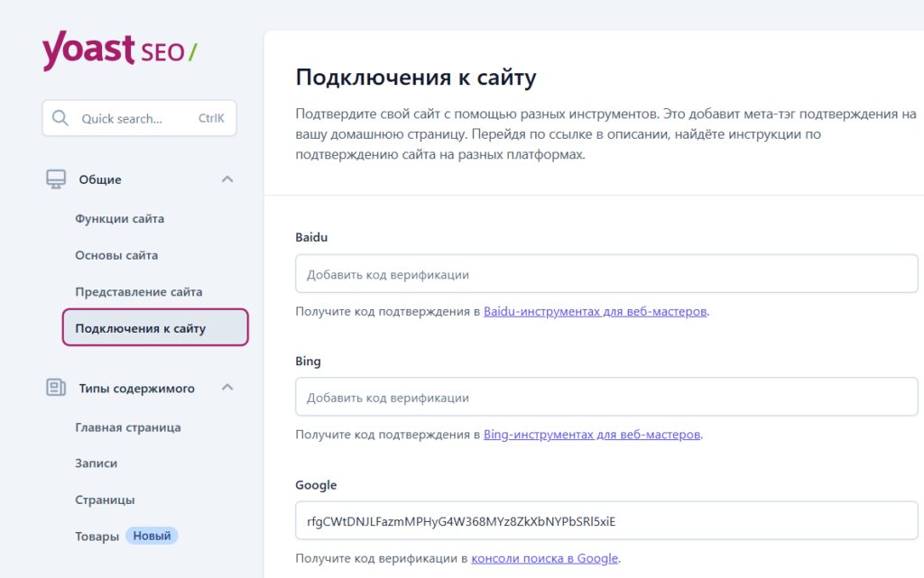Click the Google verification code field
Screen dimensions: 924x578
click(606, 520)
